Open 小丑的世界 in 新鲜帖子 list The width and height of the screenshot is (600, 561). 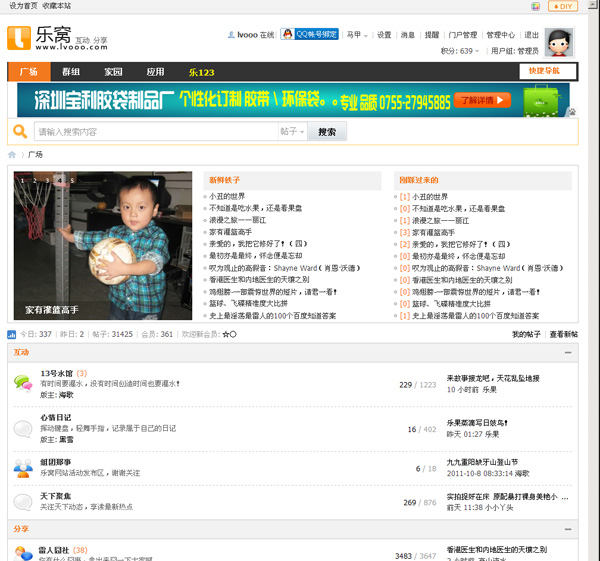(x=227, y=196)
